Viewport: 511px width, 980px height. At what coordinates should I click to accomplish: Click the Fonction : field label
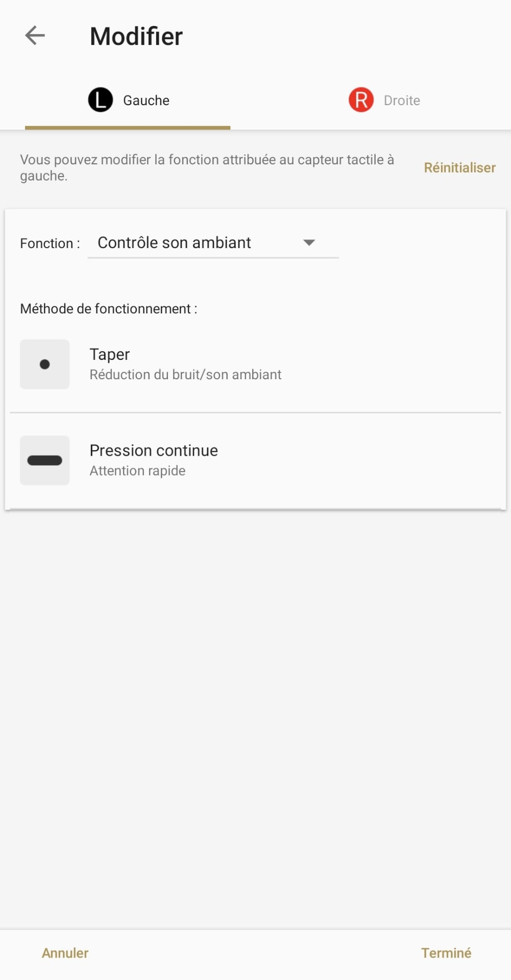click(50, 243)
